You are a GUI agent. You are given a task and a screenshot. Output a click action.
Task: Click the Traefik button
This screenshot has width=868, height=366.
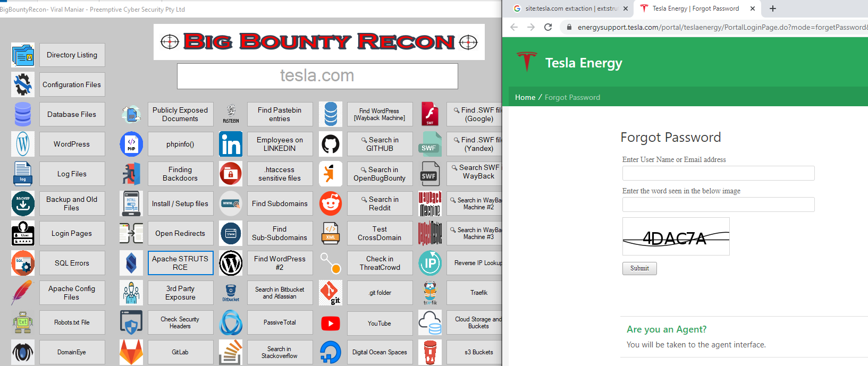tap(475, 293)
